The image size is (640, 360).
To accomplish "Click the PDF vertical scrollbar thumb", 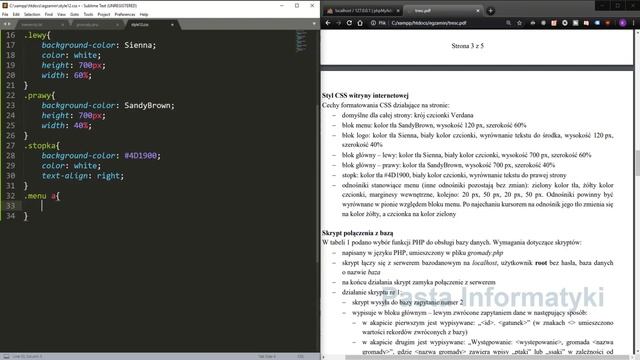I will (x=637, y=162).
